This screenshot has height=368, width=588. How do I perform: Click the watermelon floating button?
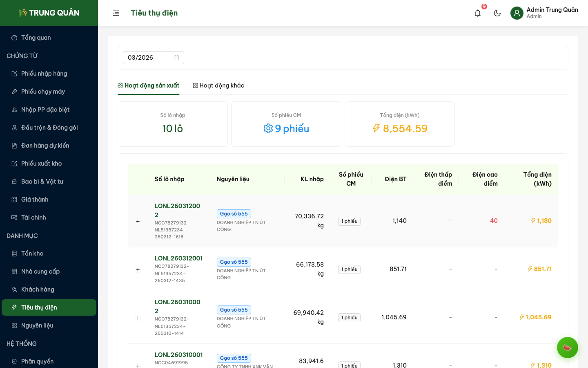(x=568, y=348)
